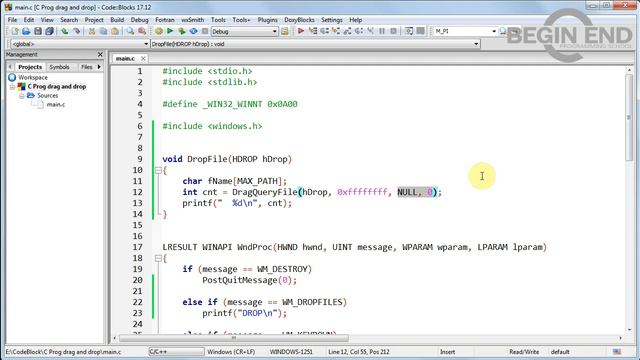
Task: Abort the build with the stop icon
Action: (205, 31)
